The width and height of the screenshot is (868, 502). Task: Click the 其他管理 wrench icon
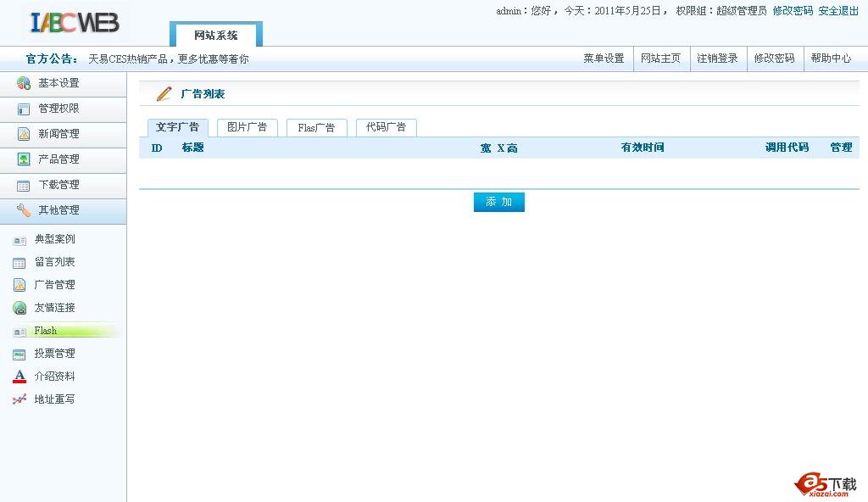pyautogui.click(x=23, y=210)
